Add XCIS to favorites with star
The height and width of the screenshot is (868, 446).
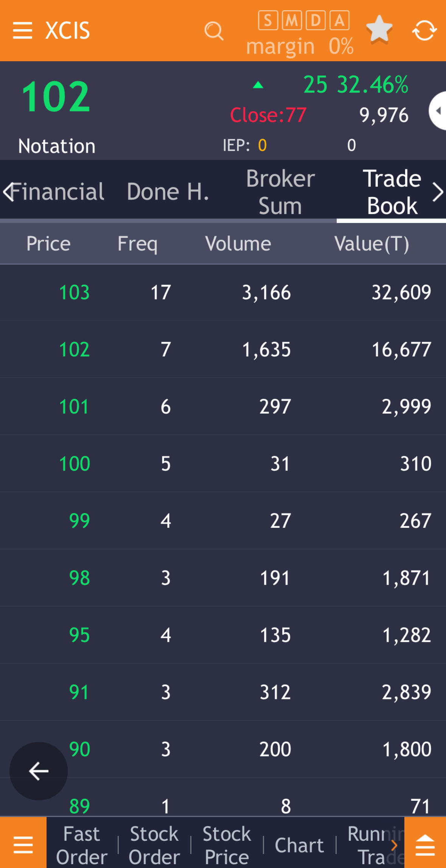[379, 29]
